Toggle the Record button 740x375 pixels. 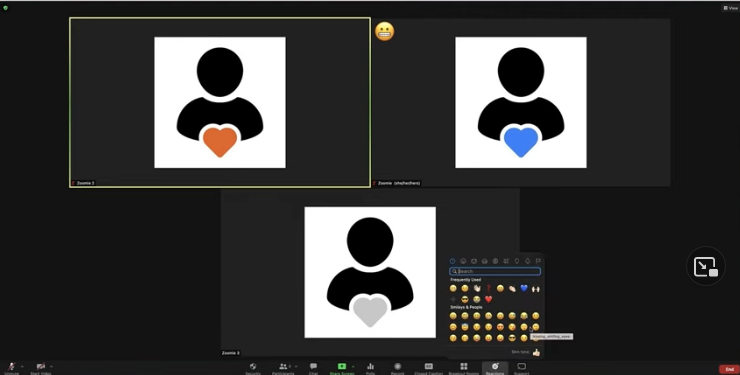pyautogui.click(x=397, y=368)
